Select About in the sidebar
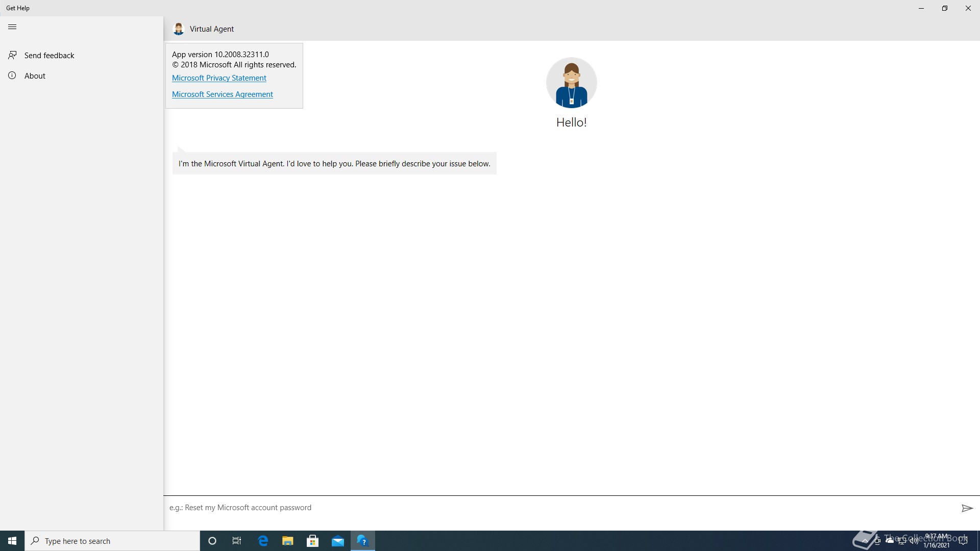 tap(82, 76)
